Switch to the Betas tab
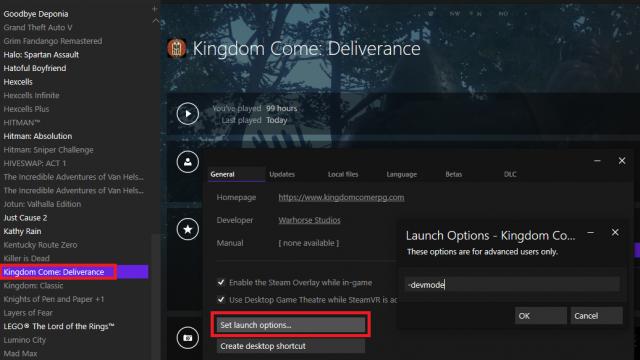640x360 pixels. coord(453,174)
